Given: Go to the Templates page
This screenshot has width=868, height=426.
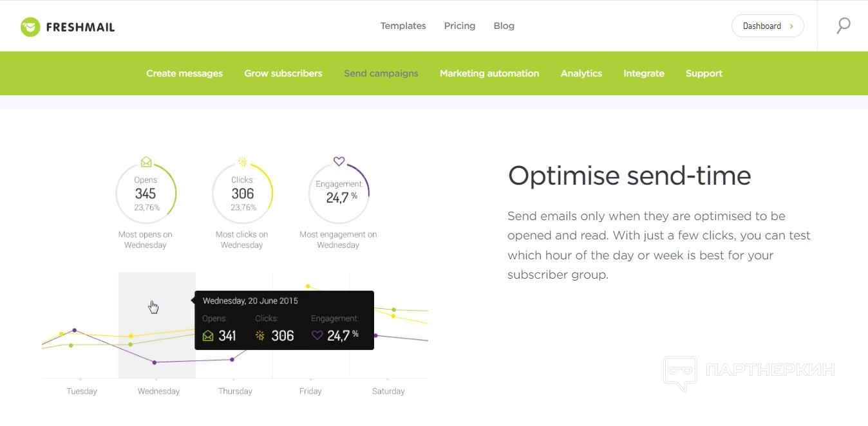Looking at the screenshot, I should (x=403, y=26).
